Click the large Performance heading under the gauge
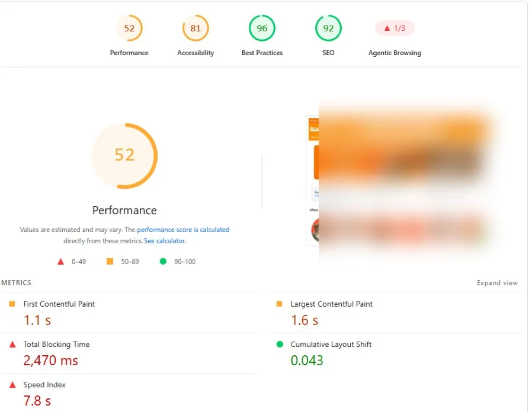 click(x=124, y=210)
